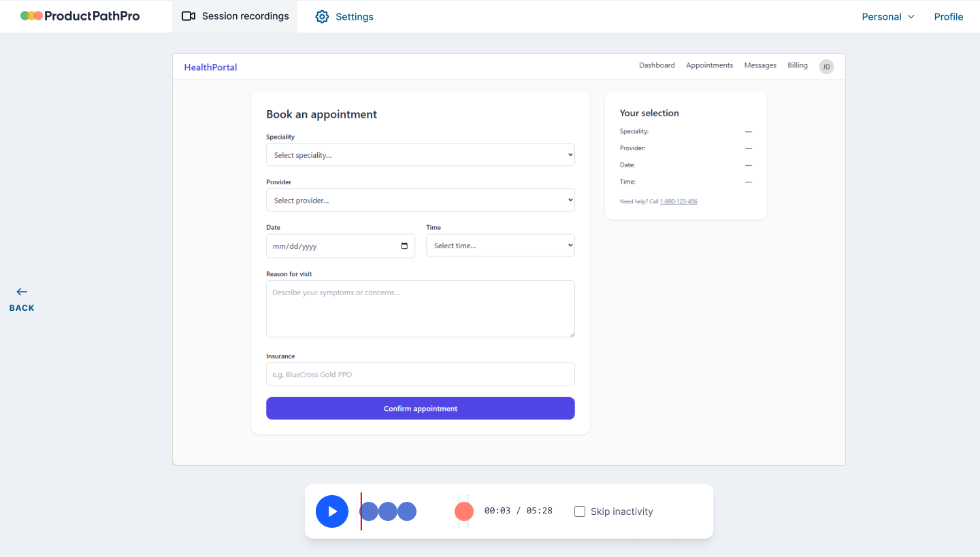The width and height of the screenshot is (980, 557).
Task: Open the Settings tab
Action: pyautogui.click(x=344, y=16)
